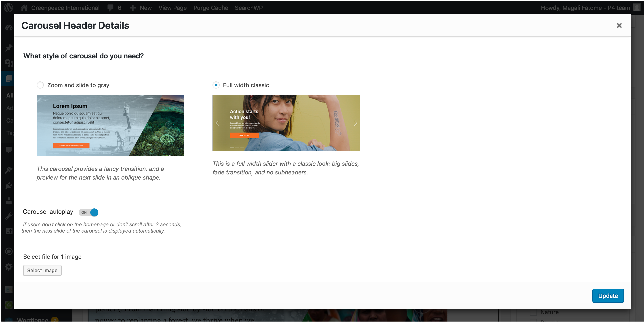
Task: Click the home icon beside Greenpeace International
Action: (24, 8)
